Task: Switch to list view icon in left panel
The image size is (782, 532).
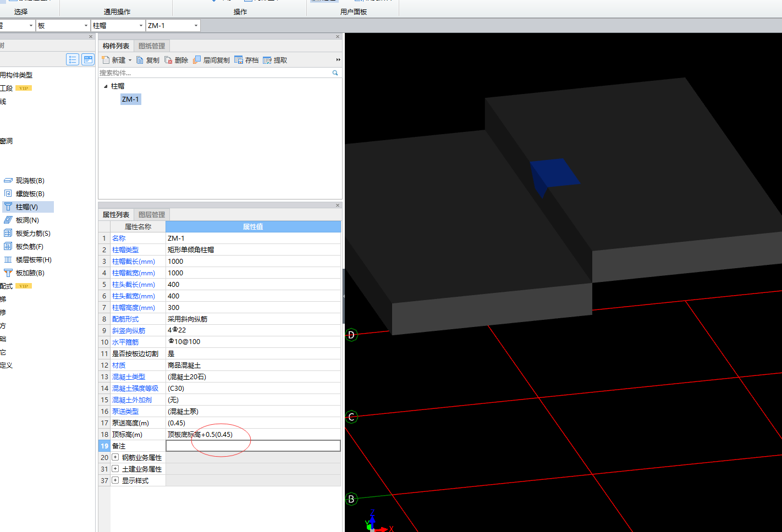Action: pyautogui.click(x=73, y=59)
